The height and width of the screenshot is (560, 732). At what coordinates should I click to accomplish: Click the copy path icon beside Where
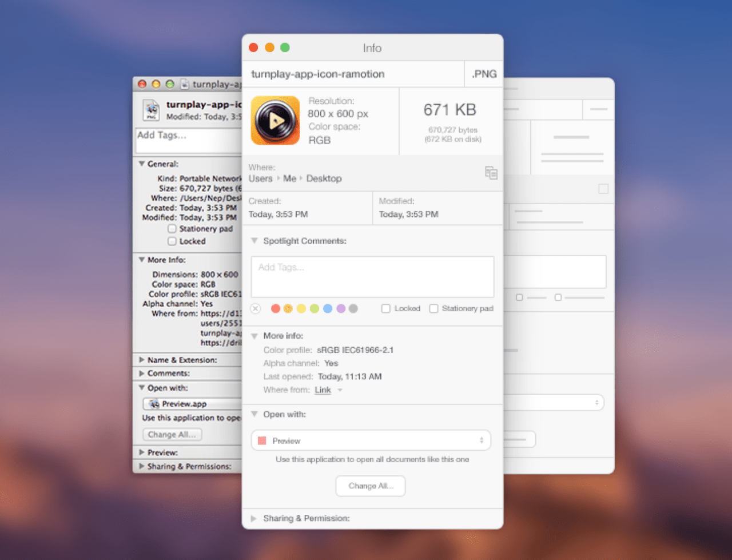click(491, 173)
